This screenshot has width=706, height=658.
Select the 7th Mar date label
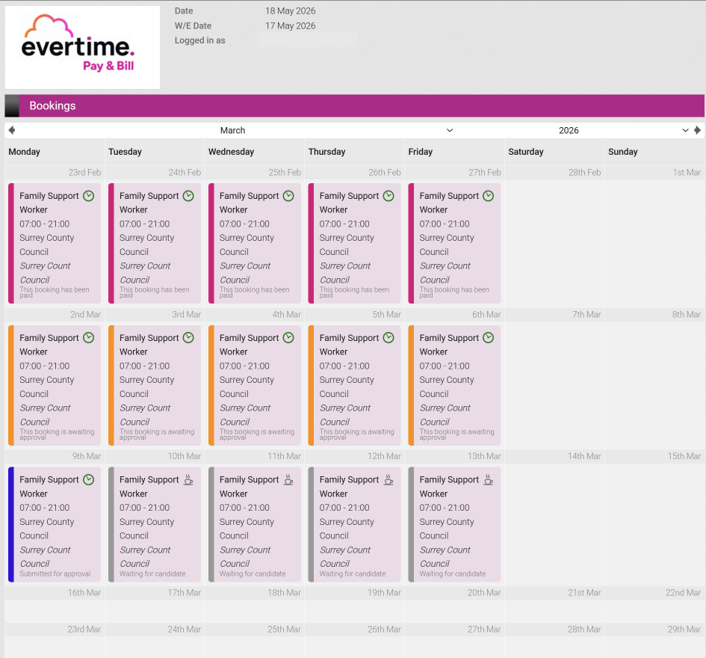pos(586,314)
